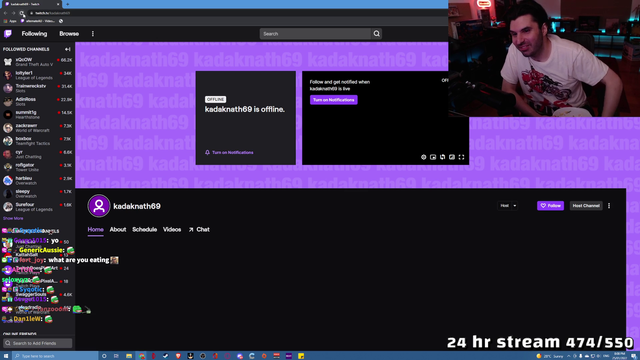
Task: Click the browser reload button
Action: (x=22, y=13)
